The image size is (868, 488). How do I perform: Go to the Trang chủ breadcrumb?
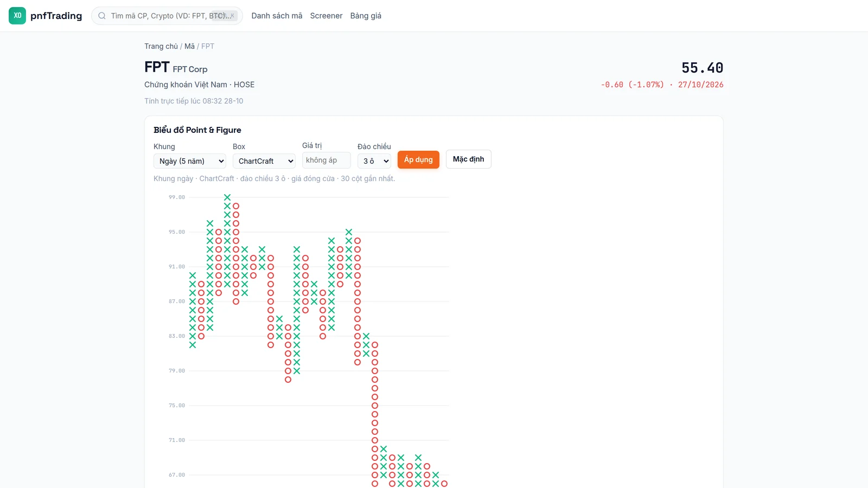[161, 46]
